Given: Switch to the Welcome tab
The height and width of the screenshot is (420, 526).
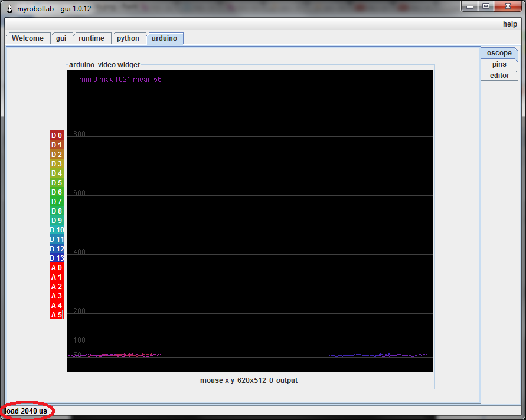Looking at the screenshot, I should (28, 38).
